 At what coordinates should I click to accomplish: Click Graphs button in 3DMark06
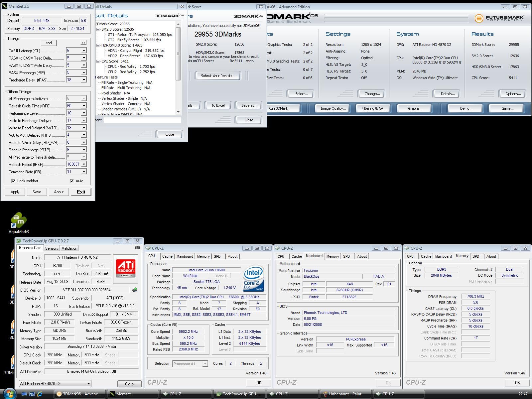pyautogui.click(x=415, y=108)
